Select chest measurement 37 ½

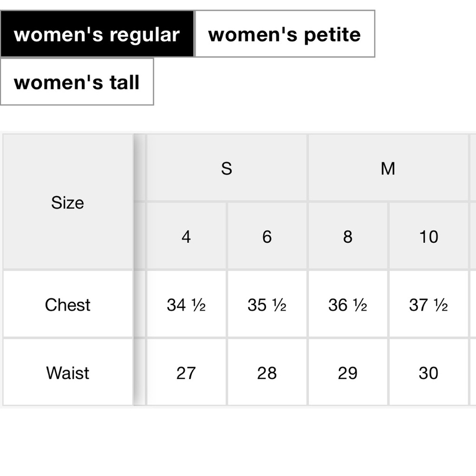tap(428, 304)
